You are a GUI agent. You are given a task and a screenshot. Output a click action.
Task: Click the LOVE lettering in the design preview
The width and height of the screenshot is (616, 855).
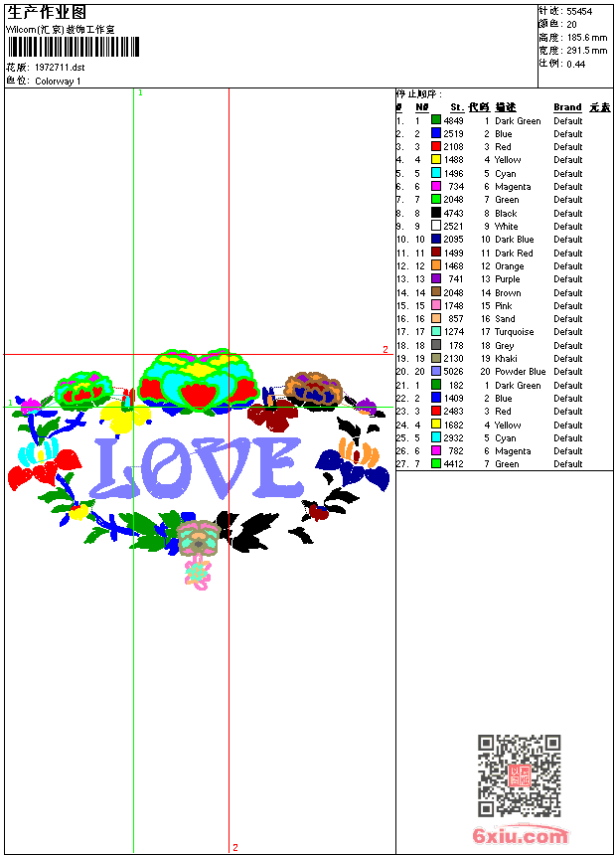point(197,468)
